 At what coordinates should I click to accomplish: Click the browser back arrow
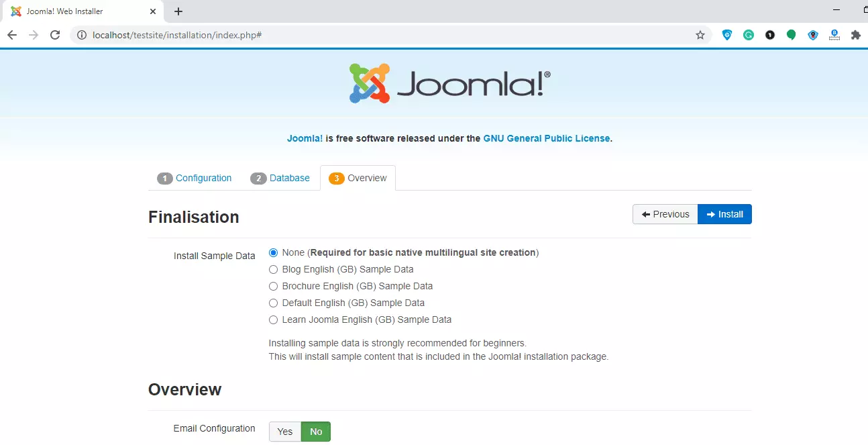click(x=12, y=35)
